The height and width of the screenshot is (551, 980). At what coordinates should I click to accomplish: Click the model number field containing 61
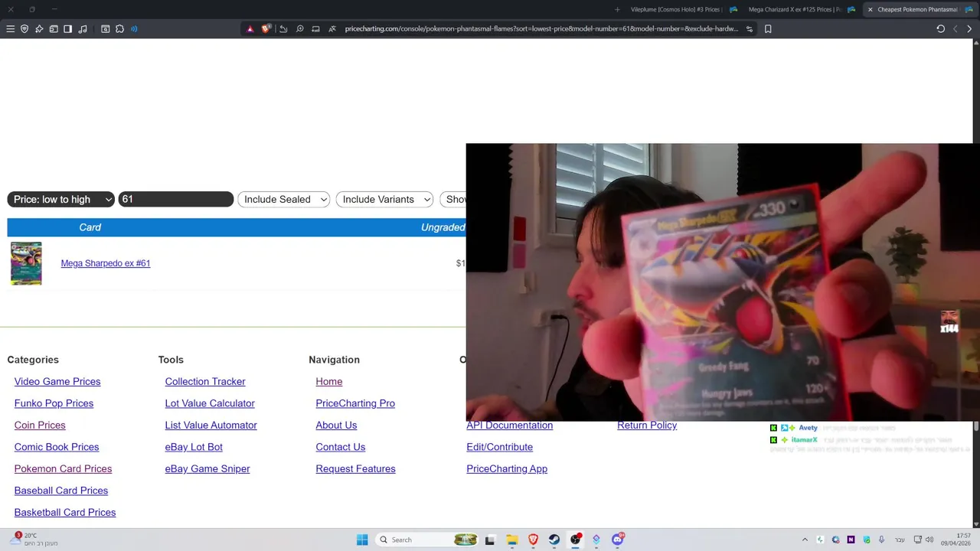(175, 199)
